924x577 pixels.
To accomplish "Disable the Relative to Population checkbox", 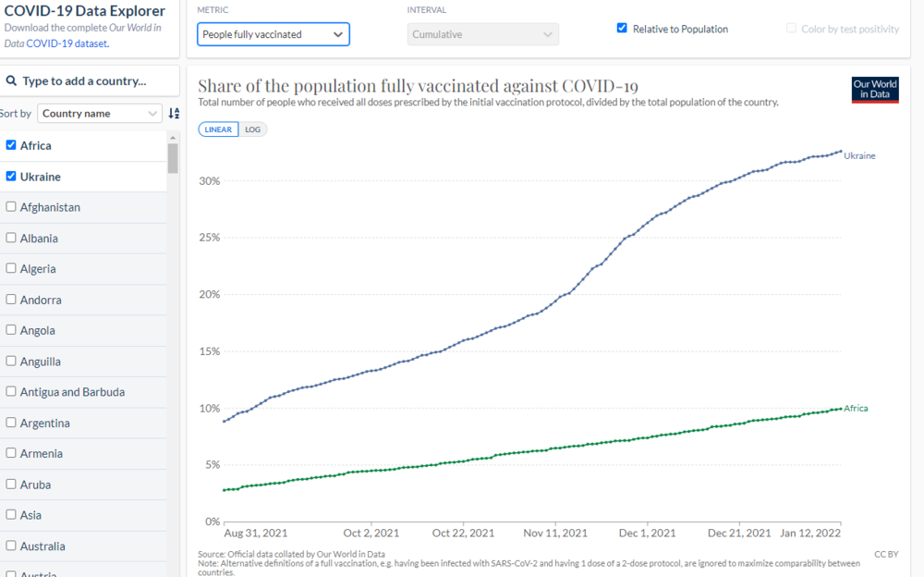I will pyautogui.click(x=622, y=29).
